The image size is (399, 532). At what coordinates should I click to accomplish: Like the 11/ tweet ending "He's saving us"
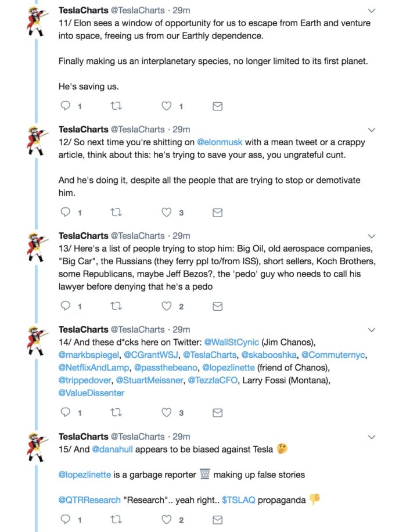166,106
